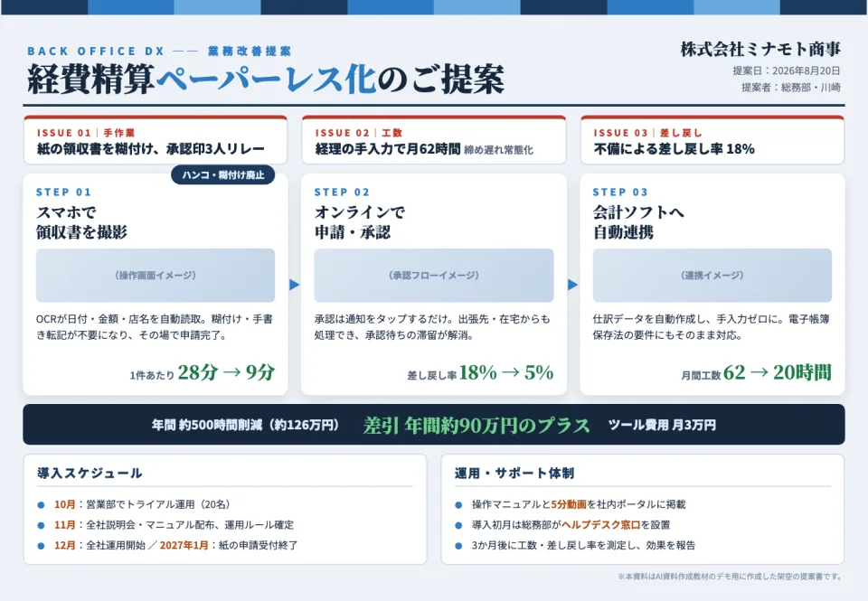Viewport: 868px width, 601px height.
Task: Click the ハンコ・糊付け廃止 pill badge
Action: 223,174
